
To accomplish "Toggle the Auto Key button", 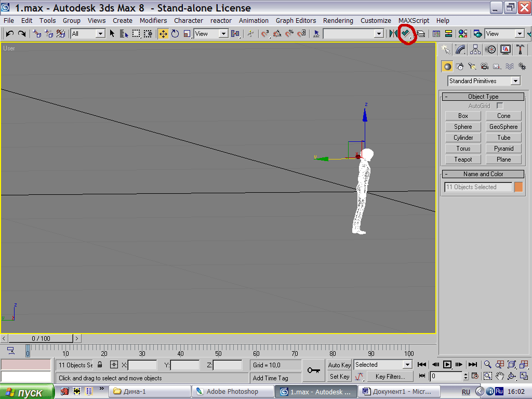I will (339, 365).
